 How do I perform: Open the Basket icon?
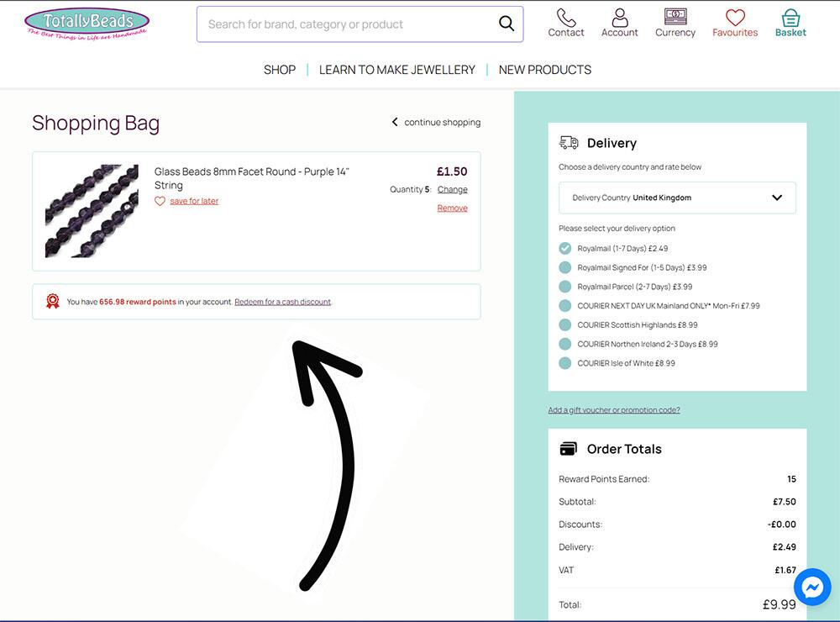click(790, 18)
